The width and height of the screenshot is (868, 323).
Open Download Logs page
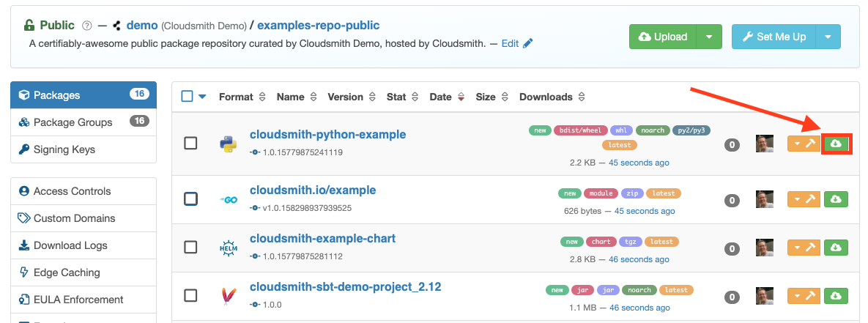click(x=84, y=245)
